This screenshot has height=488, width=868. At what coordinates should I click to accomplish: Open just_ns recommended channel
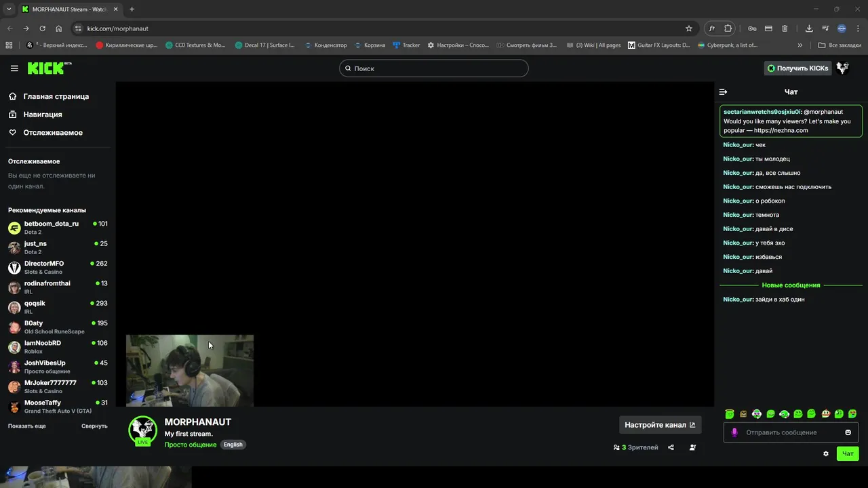(x=58, y=247)
